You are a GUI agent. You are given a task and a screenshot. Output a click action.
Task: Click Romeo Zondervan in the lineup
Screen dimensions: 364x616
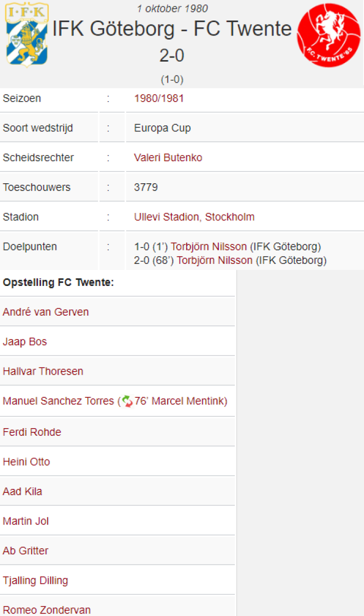pos(47,610)
